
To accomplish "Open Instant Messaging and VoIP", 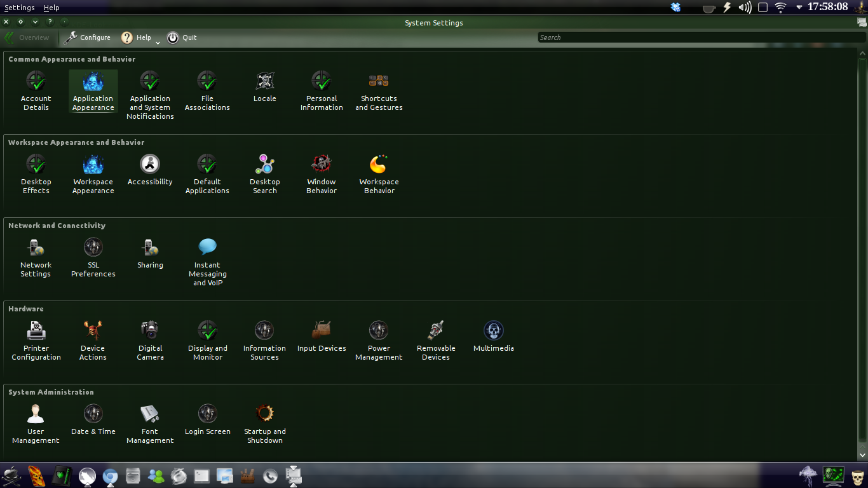I will (x=207, y=262).
